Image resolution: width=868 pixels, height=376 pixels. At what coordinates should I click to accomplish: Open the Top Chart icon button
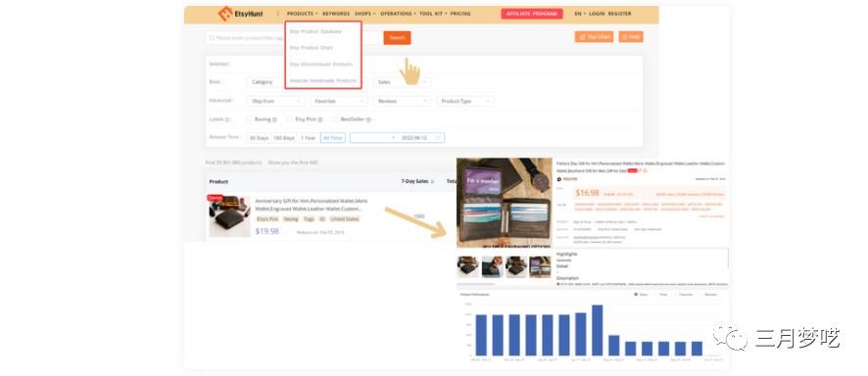(x=594, y=37)
